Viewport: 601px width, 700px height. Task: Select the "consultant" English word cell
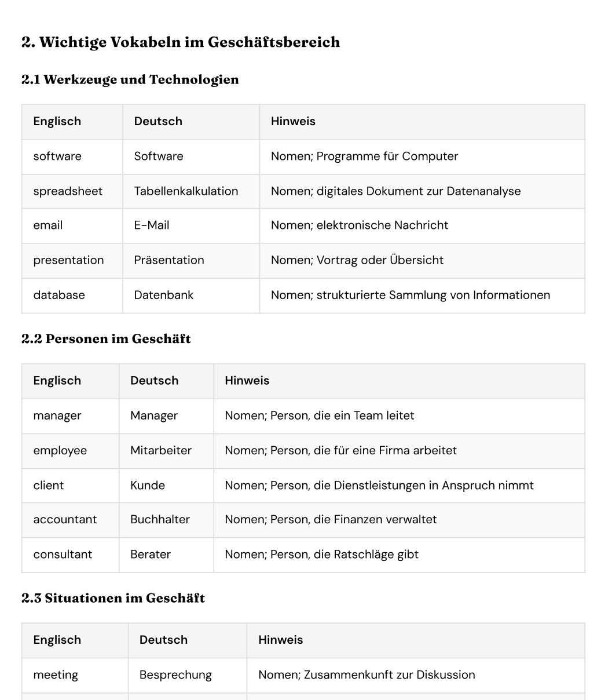63,555
